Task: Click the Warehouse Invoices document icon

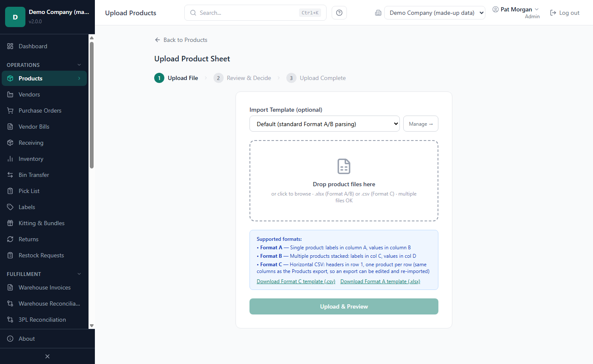Action: click(10, 287)
